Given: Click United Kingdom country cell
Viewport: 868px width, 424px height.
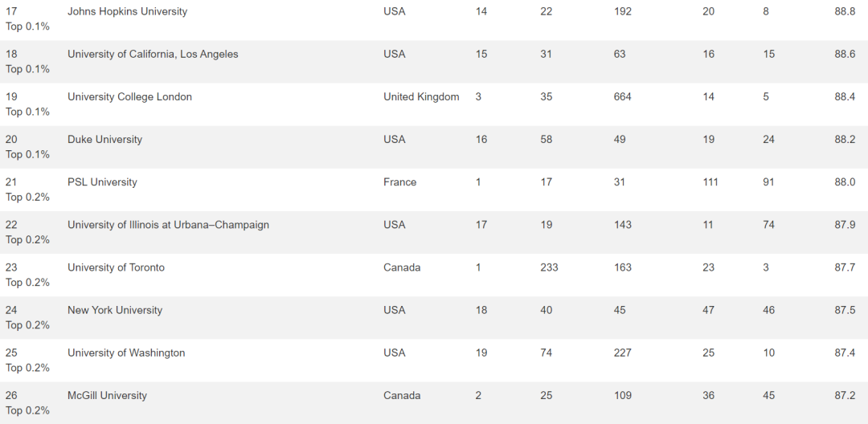Looking at the screenshot, I should [x=421, y=96].
